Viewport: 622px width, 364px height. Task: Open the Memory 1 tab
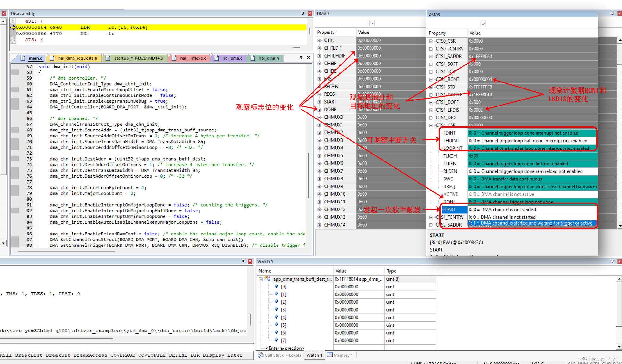[340, 355]
